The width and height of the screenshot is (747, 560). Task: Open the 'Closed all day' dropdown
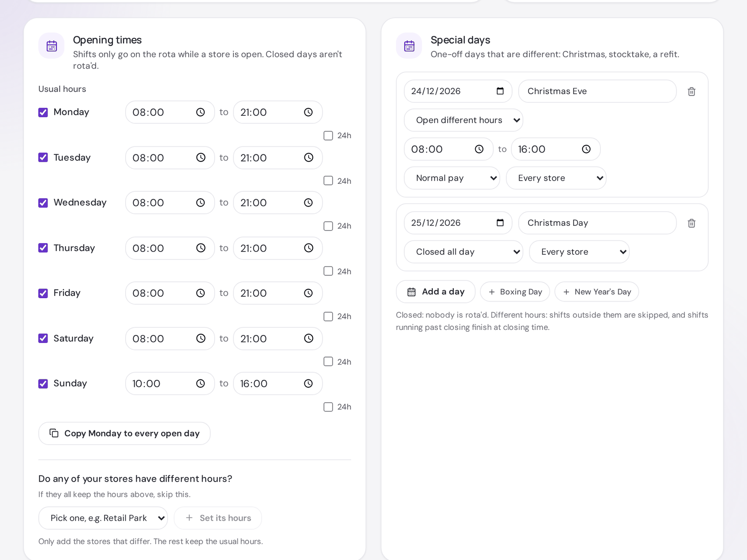(463, 252)
